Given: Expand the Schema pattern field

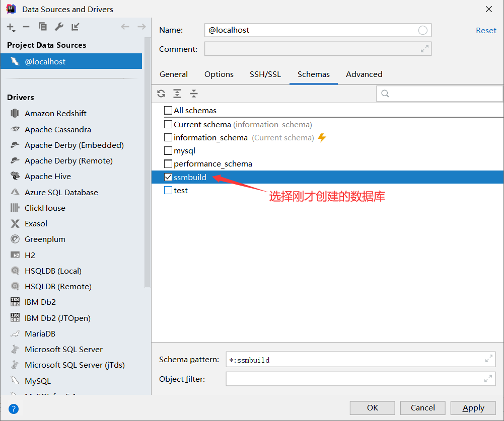Looking at the screenshot, I should coord(489,359).
